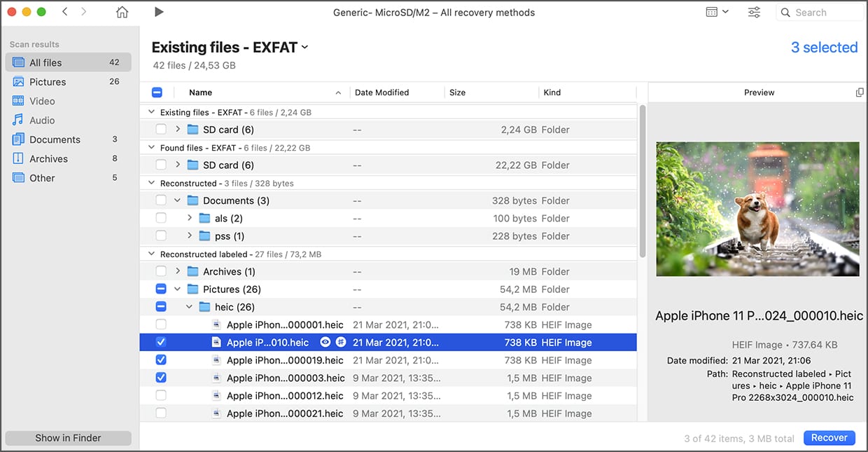Click Show in Finder button
The height and width of the screenshot is (452, 868).
coord(68,438)
